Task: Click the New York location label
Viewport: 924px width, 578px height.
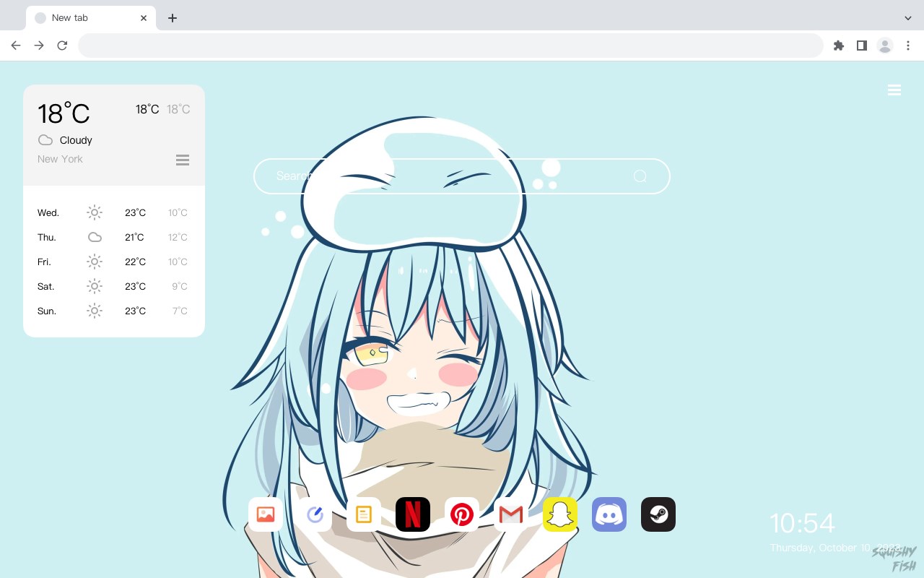Action: [60, 159]
